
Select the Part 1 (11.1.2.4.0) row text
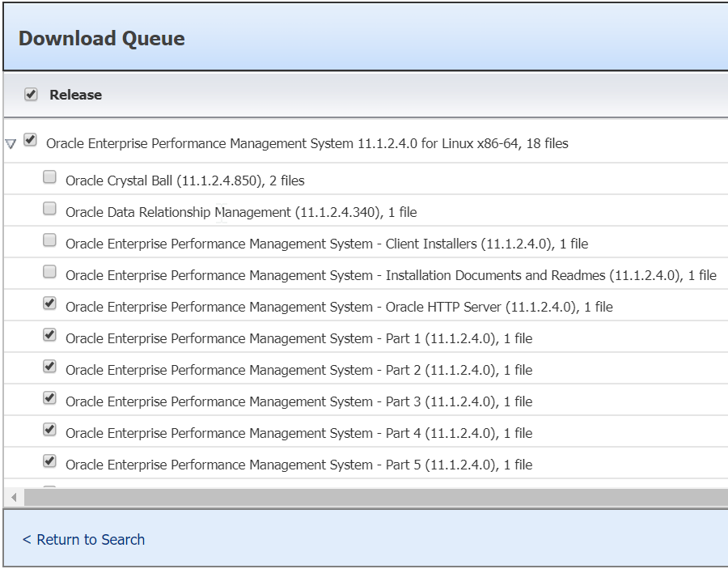(x=299, y=338)
